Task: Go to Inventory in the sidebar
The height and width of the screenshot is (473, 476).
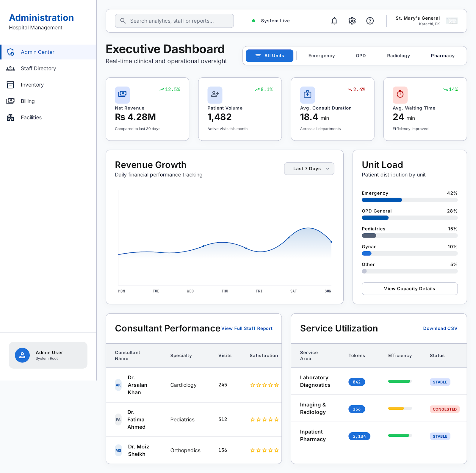Action: (48, 85)
